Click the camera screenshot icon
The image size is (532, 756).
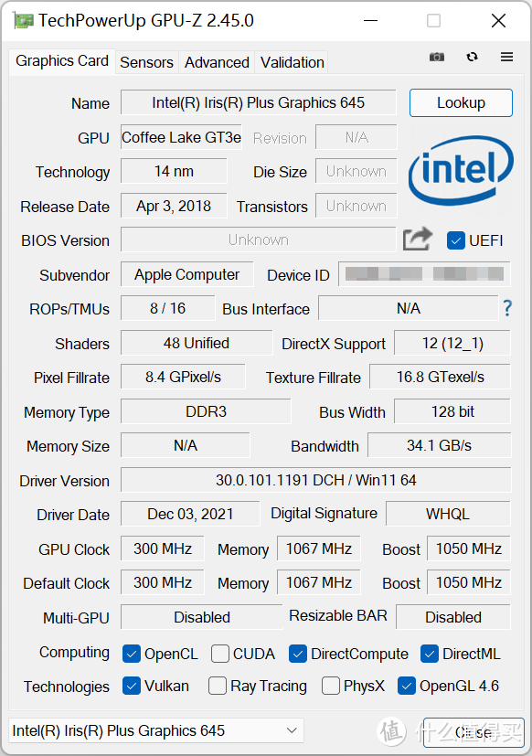pos(436,57)
